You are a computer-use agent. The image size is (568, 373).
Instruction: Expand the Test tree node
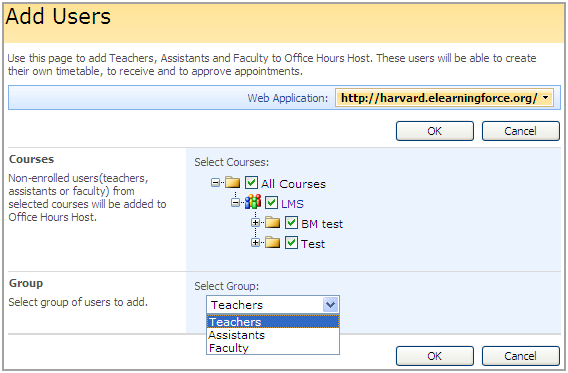pyautogui.click(x=255, y=242)
